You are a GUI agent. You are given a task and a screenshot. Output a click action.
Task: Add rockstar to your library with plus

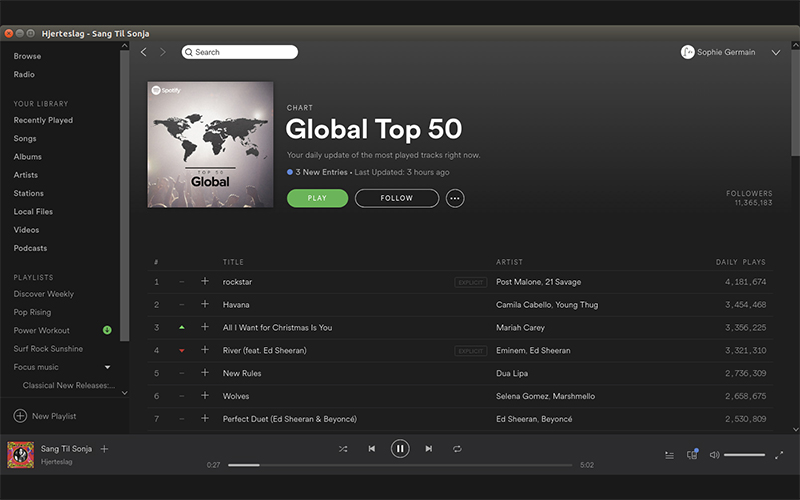(x=205, y=281)
